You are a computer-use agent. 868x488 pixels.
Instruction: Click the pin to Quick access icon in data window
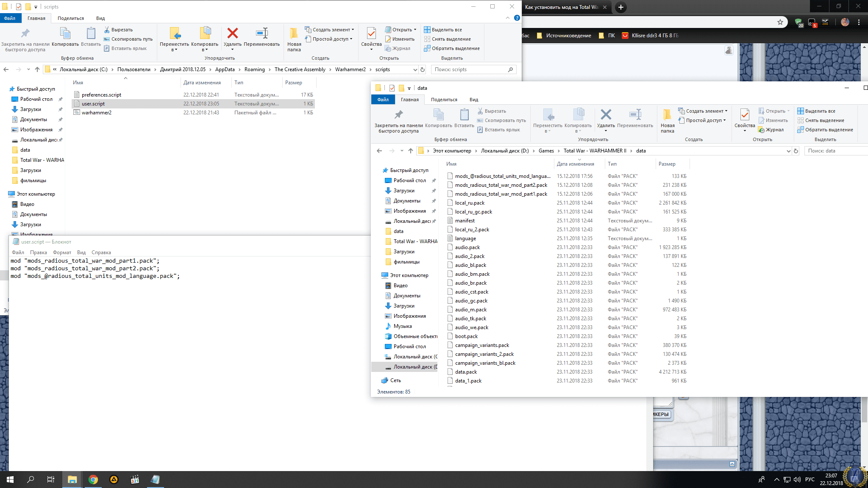[398, 115]
